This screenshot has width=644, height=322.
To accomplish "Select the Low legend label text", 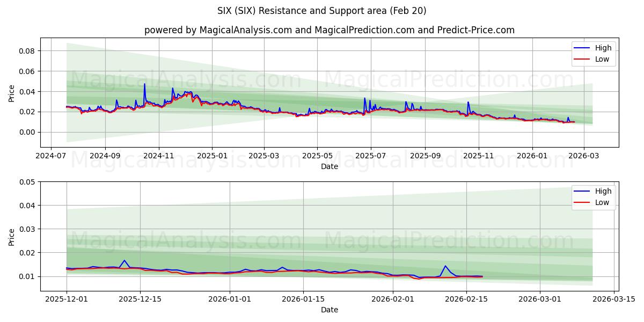I will tap(601, 59).
